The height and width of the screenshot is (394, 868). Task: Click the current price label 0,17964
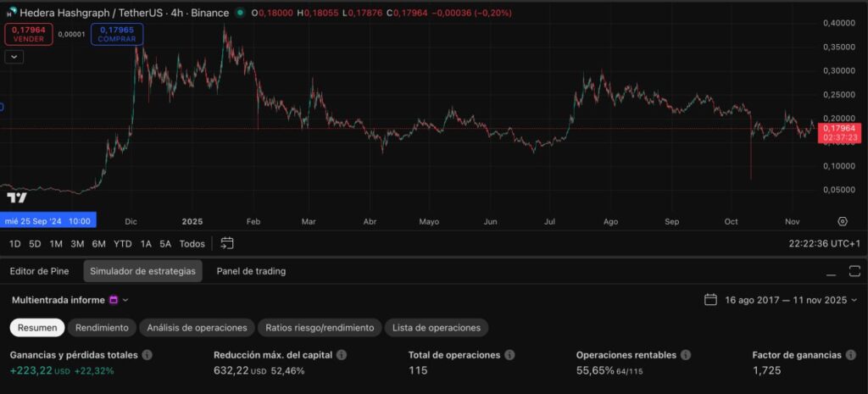[x=839, y=129]
